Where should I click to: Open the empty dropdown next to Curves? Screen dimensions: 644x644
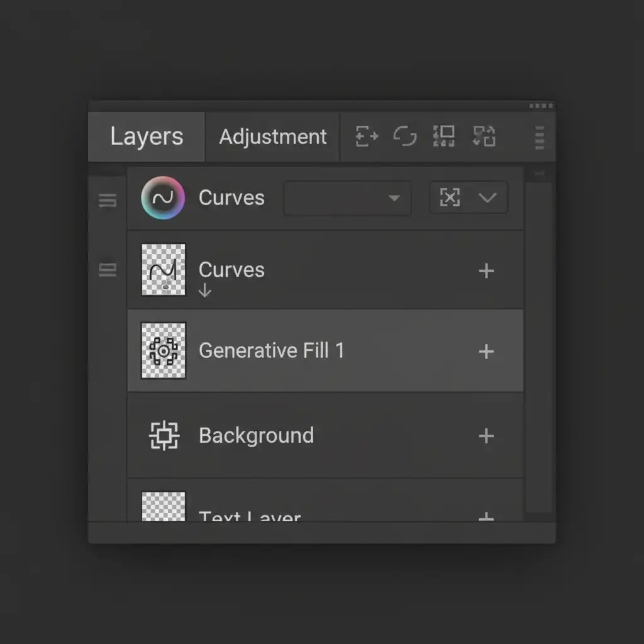click(x=347, y=198)
